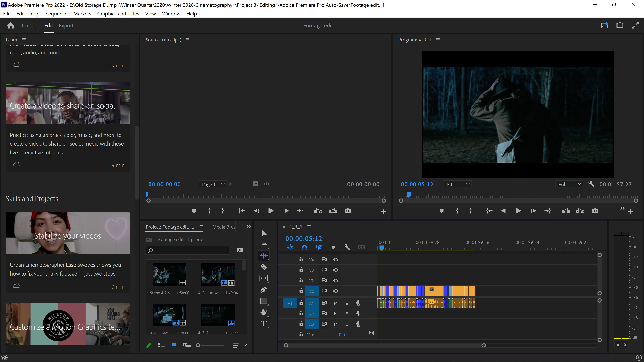Viewport: 644px width, 362px height.
Task: Toggle Snap in Timeline magnet button
Action: click(x=304, y=247)
